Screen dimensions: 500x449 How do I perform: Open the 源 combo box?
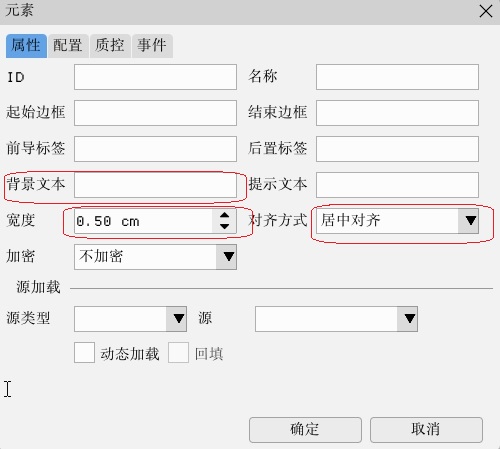click(x=336, y=319)
